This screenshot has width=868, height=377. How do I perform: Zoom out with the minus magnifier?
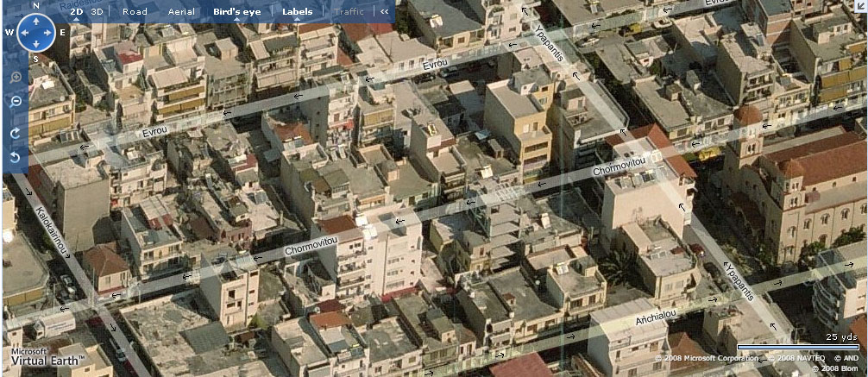16,102
